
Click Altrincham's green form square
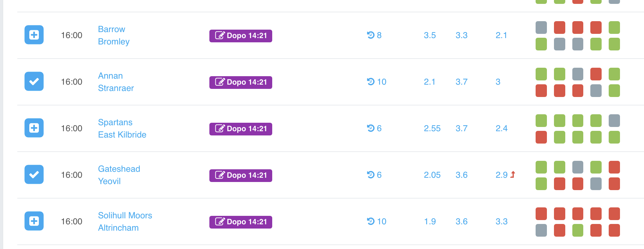coord(578,230)
